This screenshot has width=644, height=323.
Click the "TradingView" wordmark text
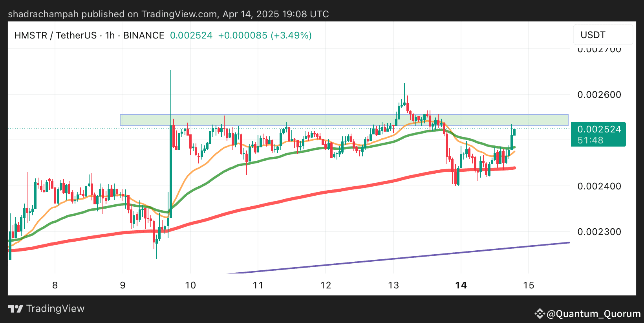click(x=55, y=309)
